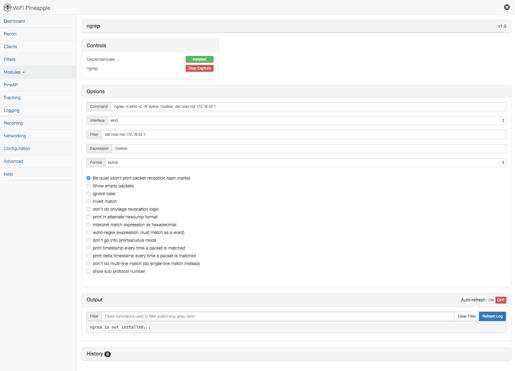Click the Expression input field
Screen dimensions: 515x371
[309, 148]
